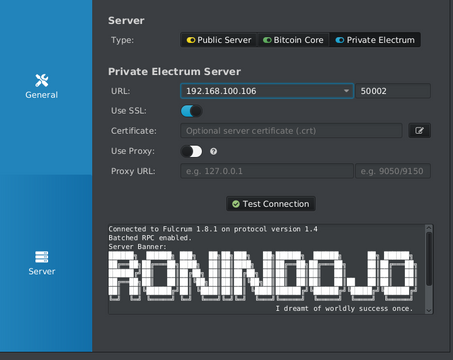Expand the URL history dropdown arrow
The height and width of the screenshot is (360, 453).
346,91
